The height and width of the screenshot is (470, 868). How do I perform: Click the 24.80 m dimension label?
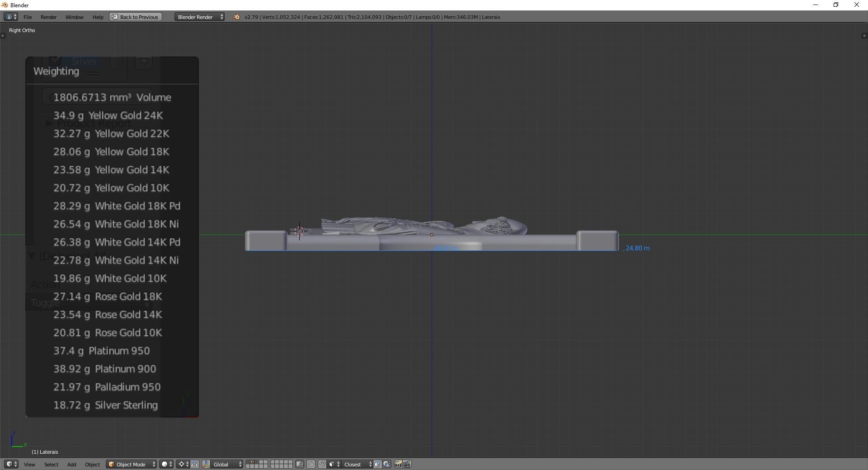coord(637,248)
